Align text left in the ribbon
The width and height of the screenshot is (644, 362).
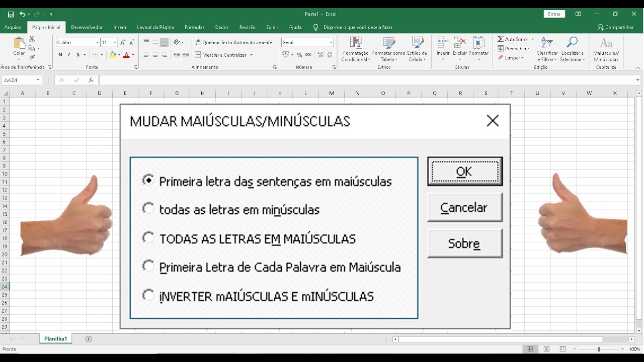[x=146, y=55]
